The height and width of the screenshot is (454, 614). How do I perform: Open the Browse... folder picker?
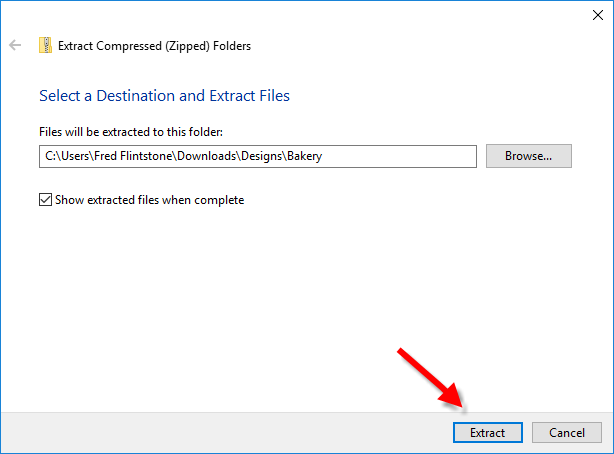coord(528,156)
